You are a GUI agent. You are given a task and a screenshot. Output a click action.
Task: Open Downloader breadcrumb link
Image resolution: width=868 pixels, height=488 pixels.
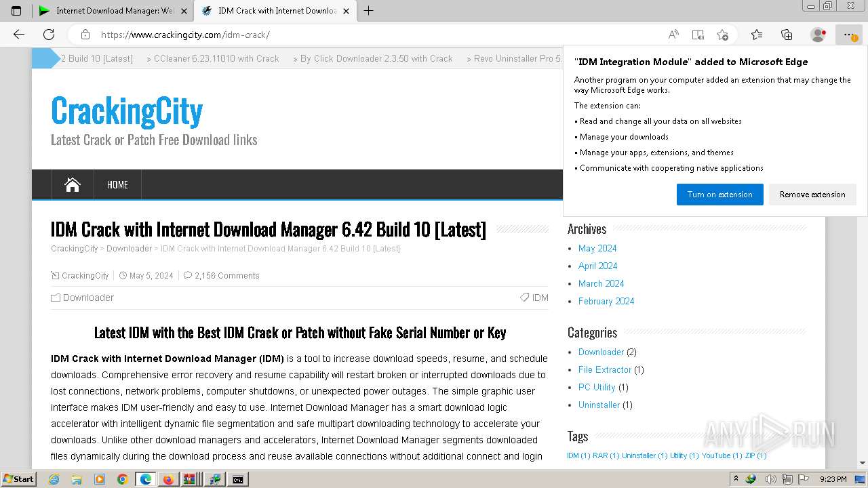(x=129, y=249)
